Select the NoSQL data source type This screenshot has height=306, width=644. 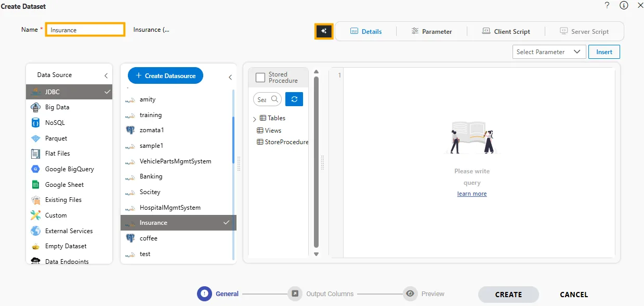tap(55, 123)
